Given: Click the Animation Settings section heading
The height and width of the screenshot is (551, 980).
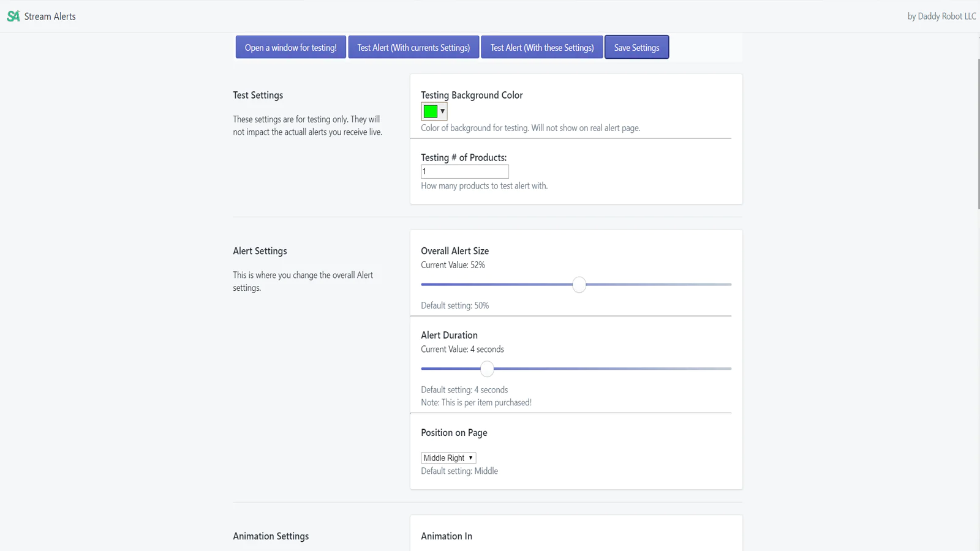Looking at the screenshot, I should (271, 536).
